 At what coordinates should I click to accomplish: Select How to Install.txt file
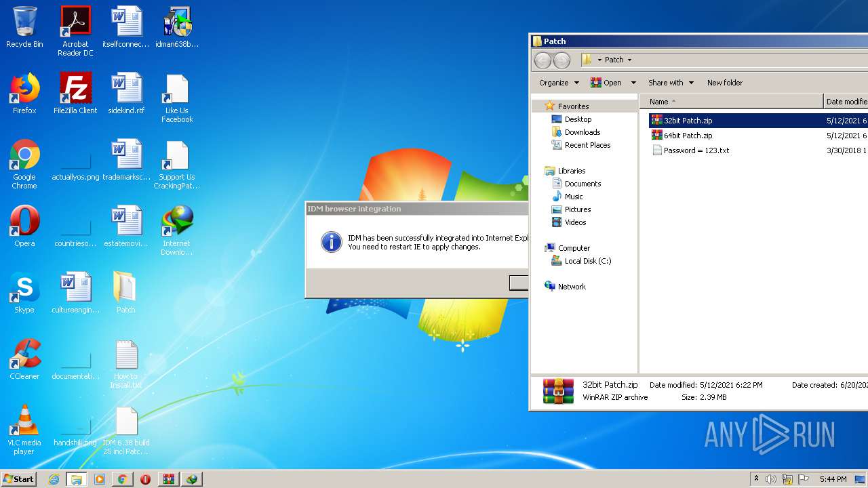pyautogui.click(x=126, y=365)
